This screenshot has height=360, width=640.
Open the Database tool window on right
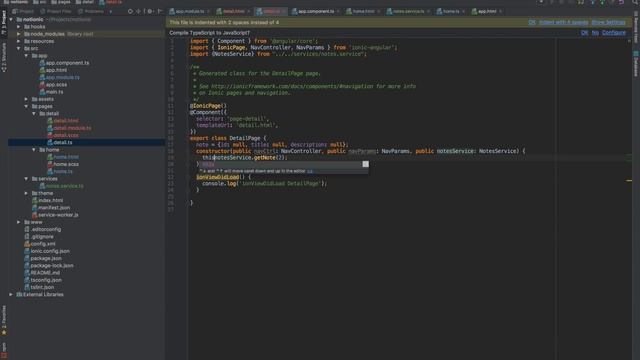(x=636, y=63)
